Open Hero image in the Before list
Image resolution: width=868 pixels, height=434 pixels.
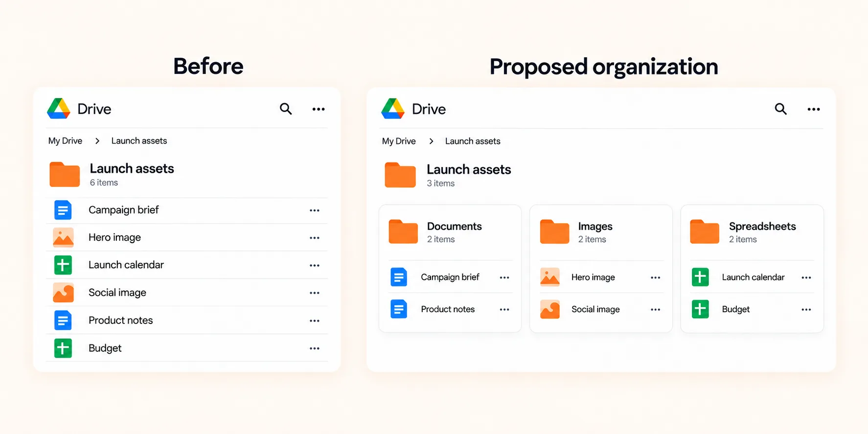click(114, 237)
